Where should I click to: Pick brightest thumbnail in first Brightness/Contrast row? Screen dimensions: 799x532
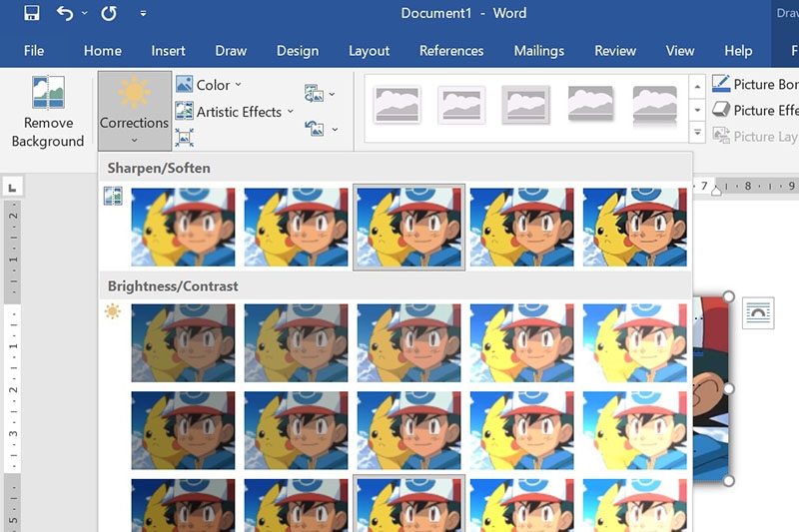635,343
